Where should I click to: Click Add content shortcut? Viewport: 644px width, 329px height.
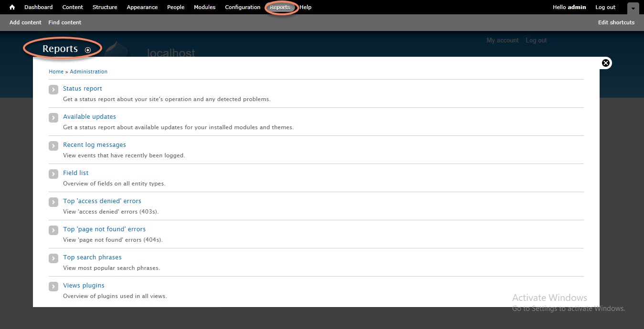point(25,22)
